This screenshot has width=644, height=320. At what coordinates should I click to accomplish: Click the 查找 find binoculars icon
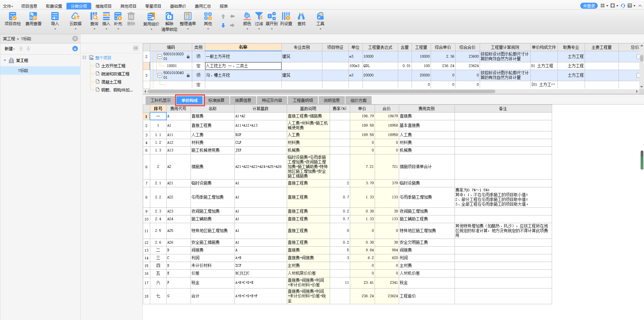[x=302, y=16]
